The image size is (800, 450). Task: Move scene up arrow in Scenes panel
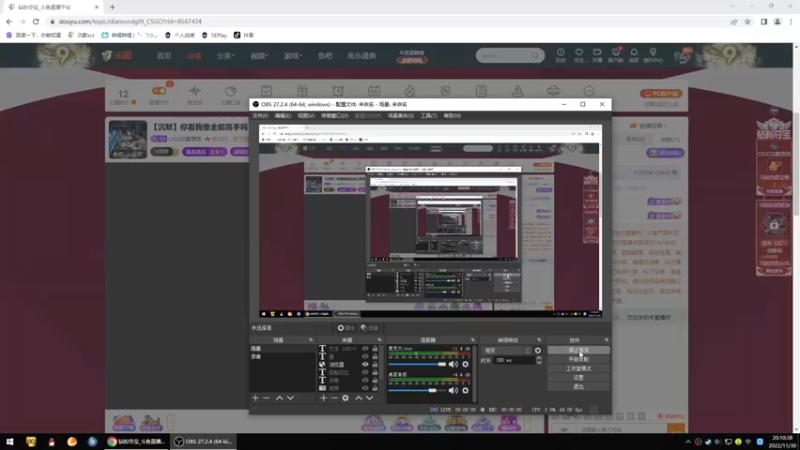pyautogui.click(x=279, y=398)
